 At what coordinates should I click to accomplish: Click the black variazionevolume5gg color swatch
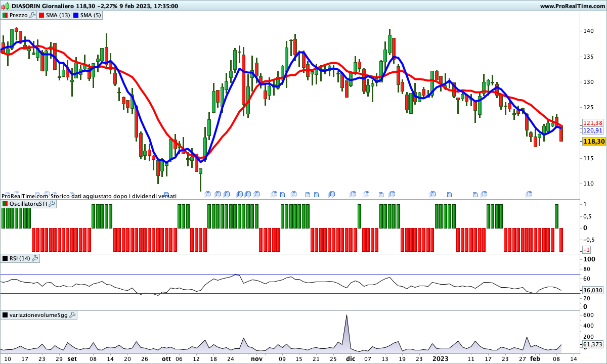(x=5, y=315)
